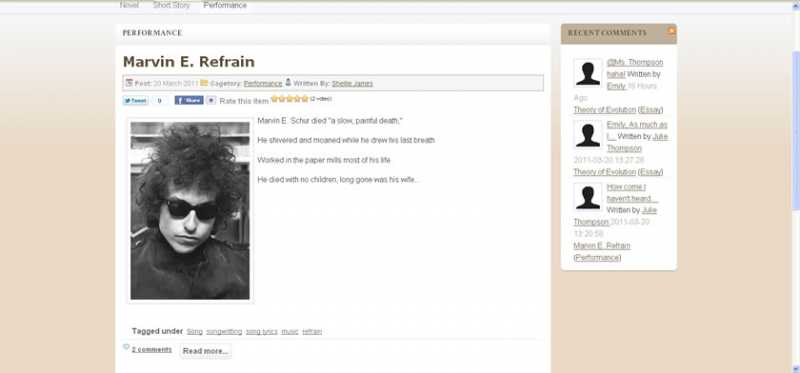This screenshot has height=373, width=800.
Task: Click the calendar icon before the post date
Action: 129,83
